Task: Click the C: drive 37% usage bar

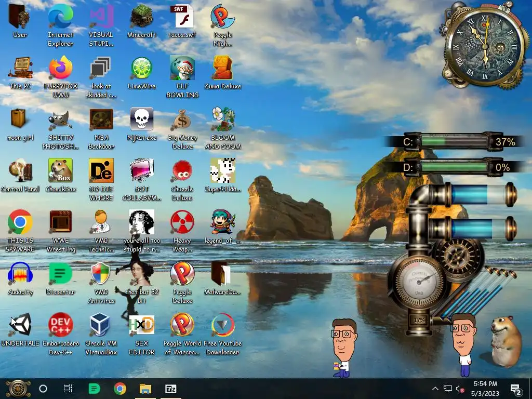Action: pos(454,142)
